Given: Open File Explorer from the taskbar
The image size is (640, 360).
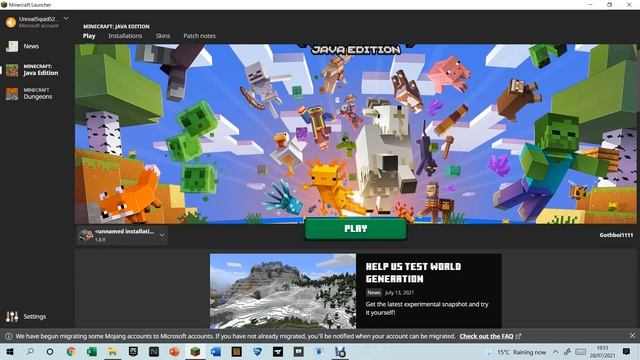Looking at the screenshot, I should click(x=112, y=351).
